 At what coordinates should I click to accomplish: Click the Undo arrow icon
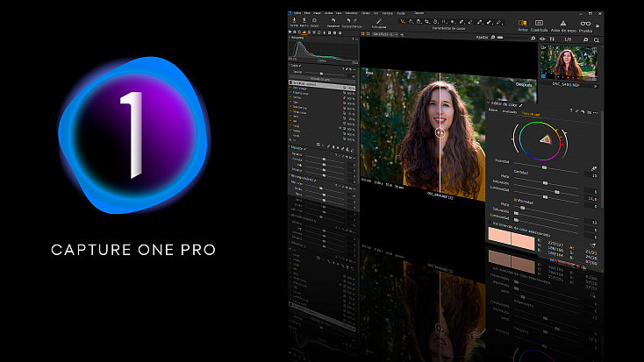348,20
